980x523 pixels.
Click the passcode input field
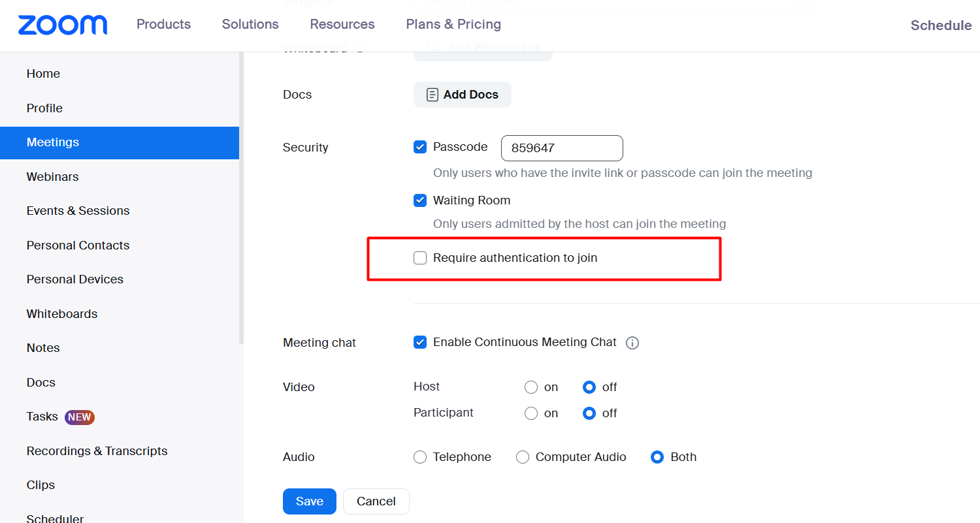coord(562,148)
